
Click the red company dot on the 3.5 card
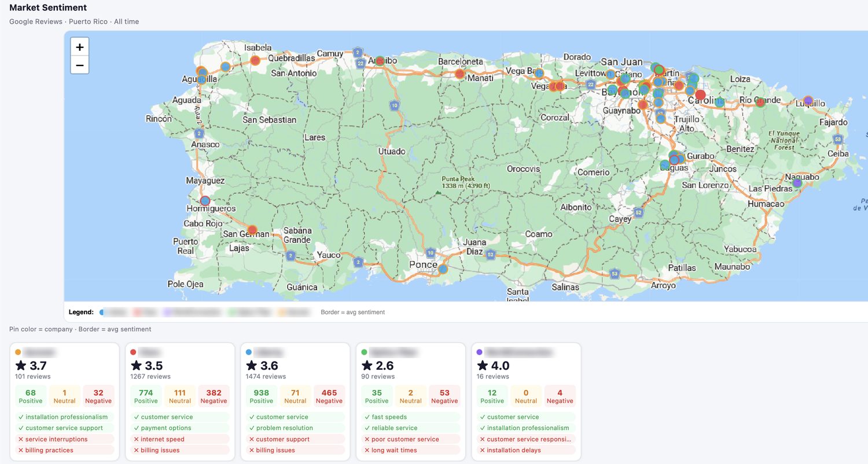pyautogui.click(x=134, y=352)
